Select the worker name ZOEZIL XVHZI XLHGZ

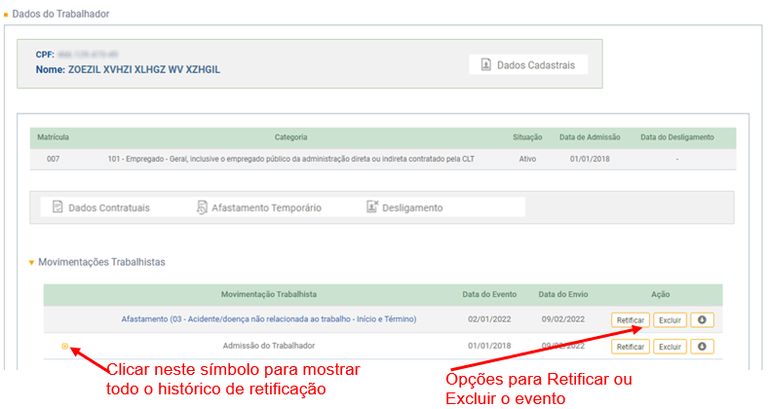click(144, 70)
